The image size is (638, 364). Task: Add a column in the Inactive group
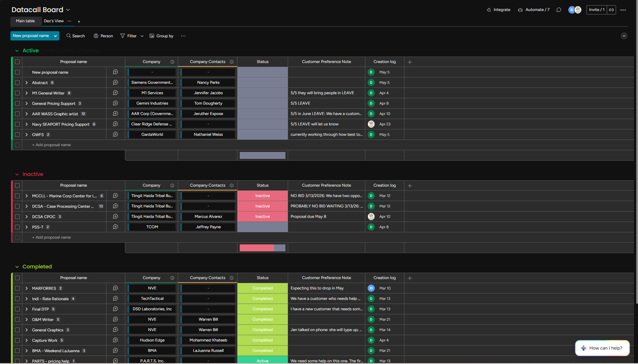click(x=410, y=185)
